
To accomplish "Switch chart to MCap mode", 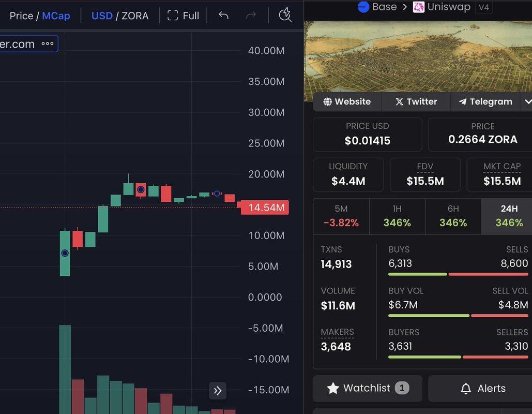I will click(x=56, y=16).
